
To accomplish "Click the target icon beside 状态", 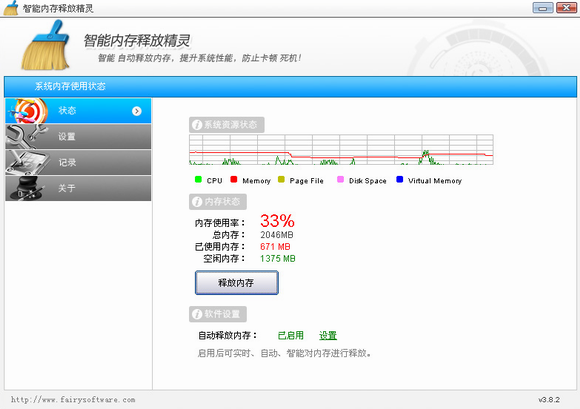I will pyautogui.click(x=29, y=111).
